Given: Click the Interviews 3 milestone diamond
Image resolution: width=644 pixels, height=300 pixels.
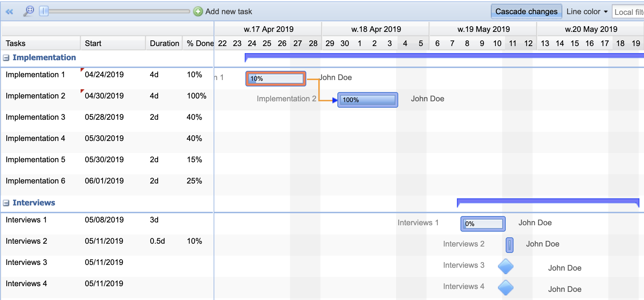Looking at the screenshot, I should coord(505,266).
